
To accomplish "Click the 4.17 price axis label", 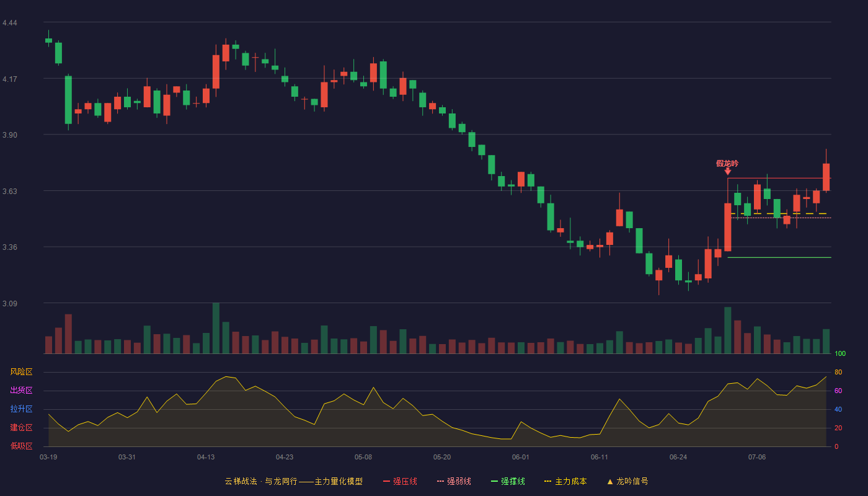I will 10,79.
